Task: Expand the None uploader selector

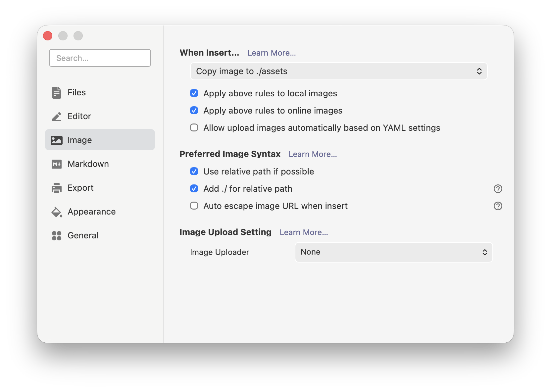Action: coord(393,252)
